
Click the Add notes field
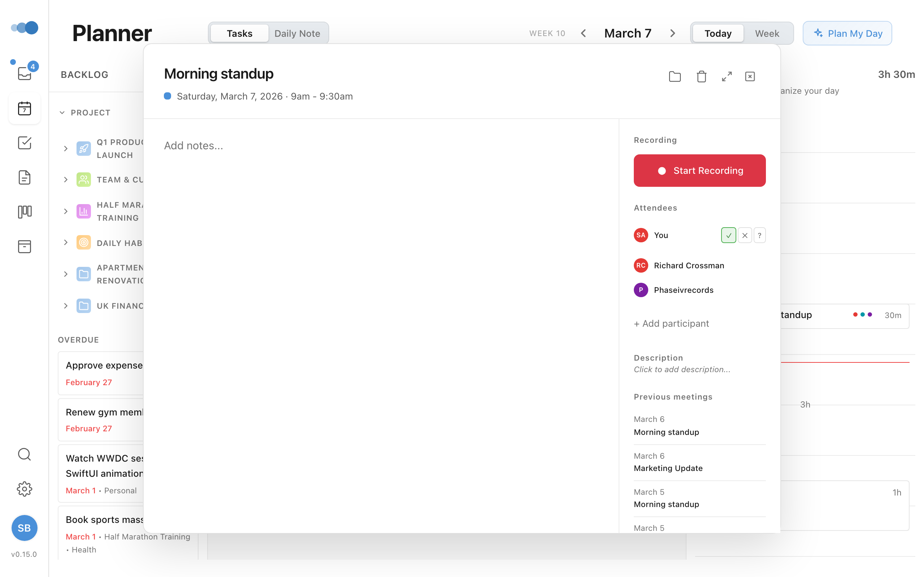193,145
